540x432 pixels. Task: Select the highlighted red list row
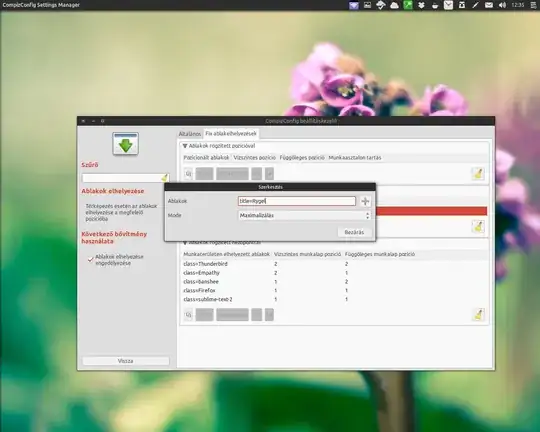click(431, 211)
